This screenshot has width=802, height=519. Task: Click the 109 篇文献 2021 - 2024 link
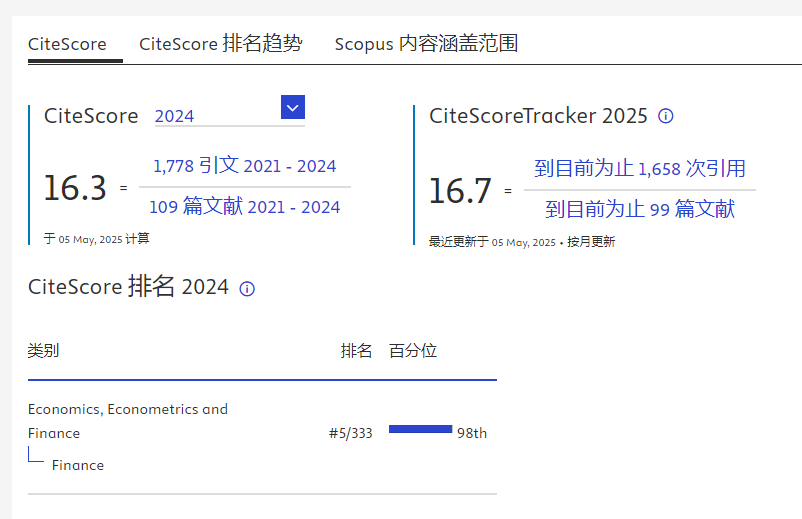tap(244, 207)
